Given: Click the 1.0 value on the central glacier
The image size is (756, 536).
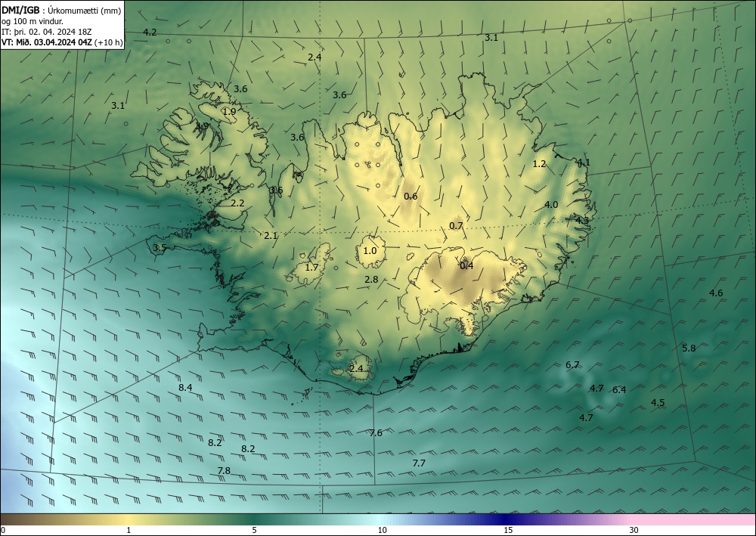Looking at the screenshot, I should 370,251.
